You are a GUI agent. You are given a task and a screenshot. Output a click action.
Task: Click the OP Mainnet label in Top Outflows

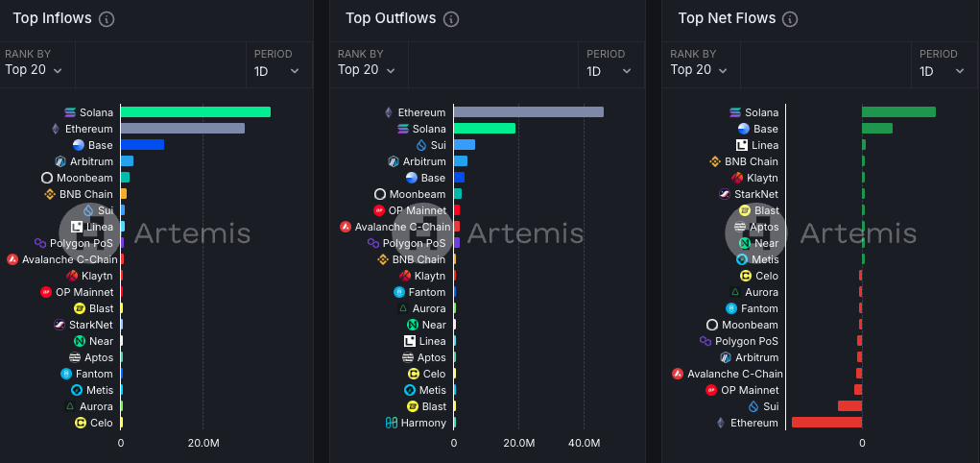(418, 211)
